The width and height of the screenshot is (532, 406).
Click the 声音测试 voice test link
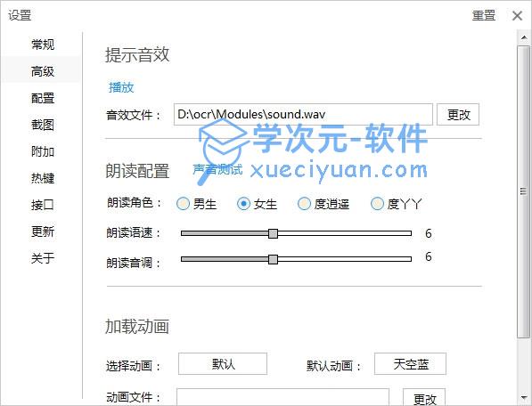pos(217,169)
